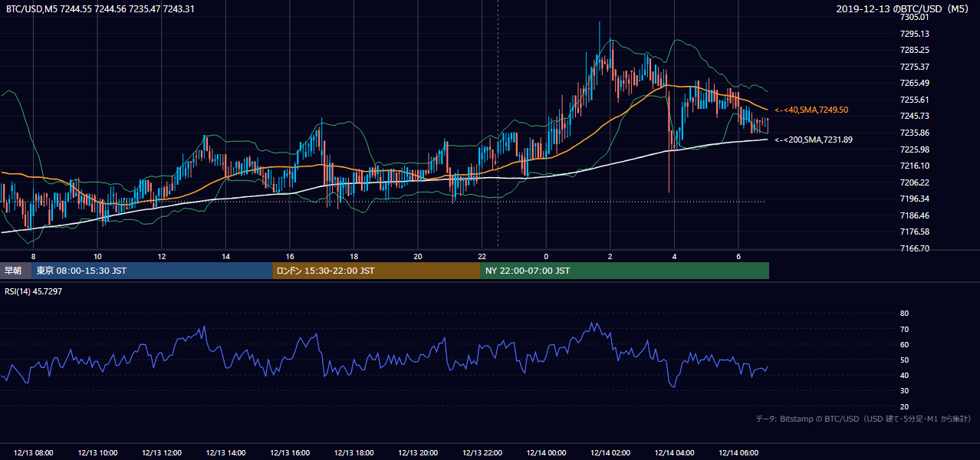Click hour tick 18 under the price chart

354,256
